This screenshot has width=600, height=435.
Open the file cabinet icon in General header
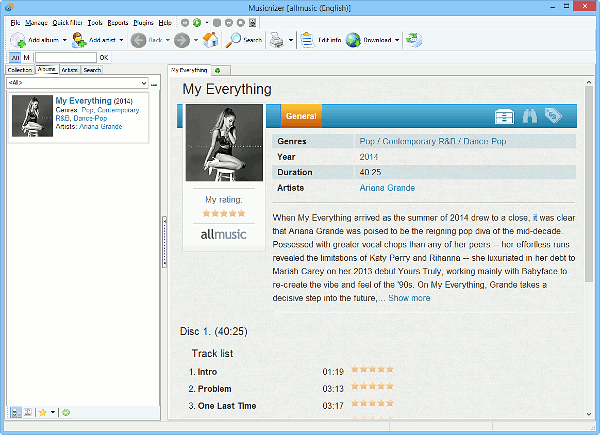point(504,116)
